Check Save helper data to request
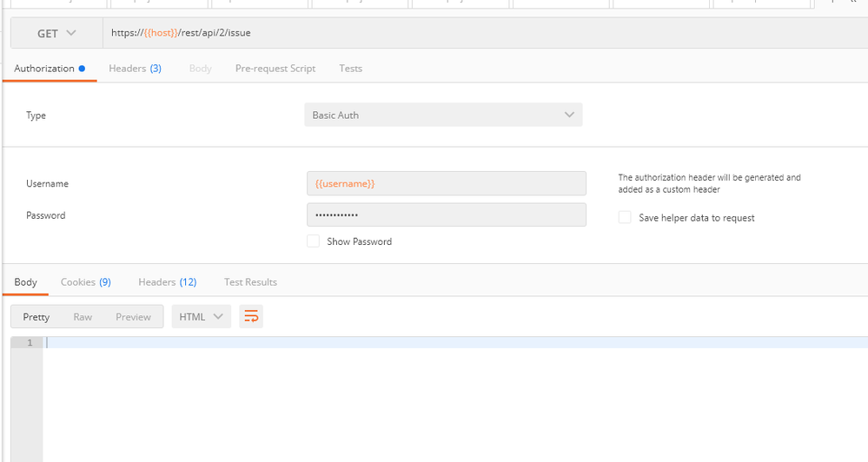The image size is (868, 462). click(625, 217)
